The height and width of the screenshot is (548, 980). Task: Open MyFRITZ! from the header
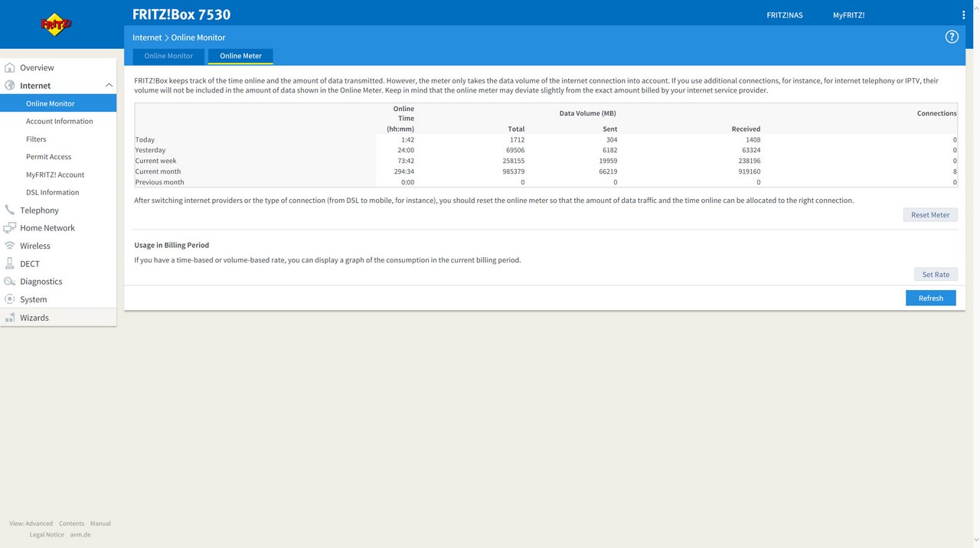848,15
